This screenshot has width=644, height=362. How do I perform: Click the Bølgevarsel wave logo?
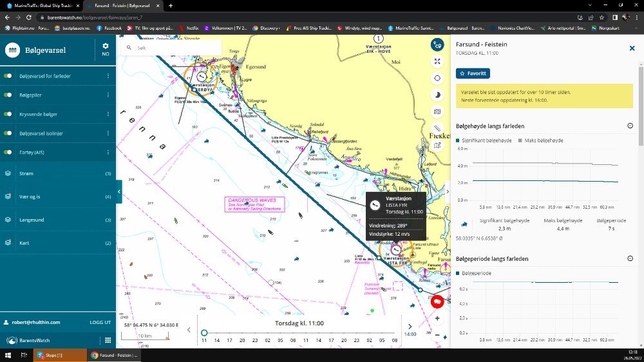13,50
